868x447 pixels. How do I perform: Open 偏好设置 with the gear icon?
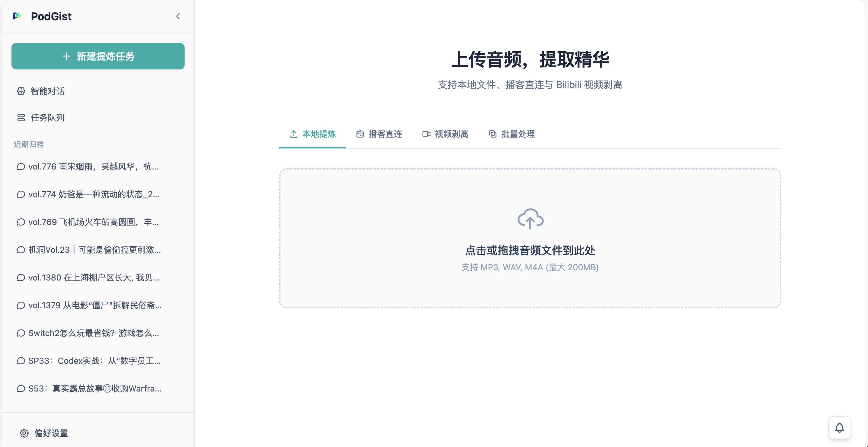pyautogui.click(x=24, y=433)
